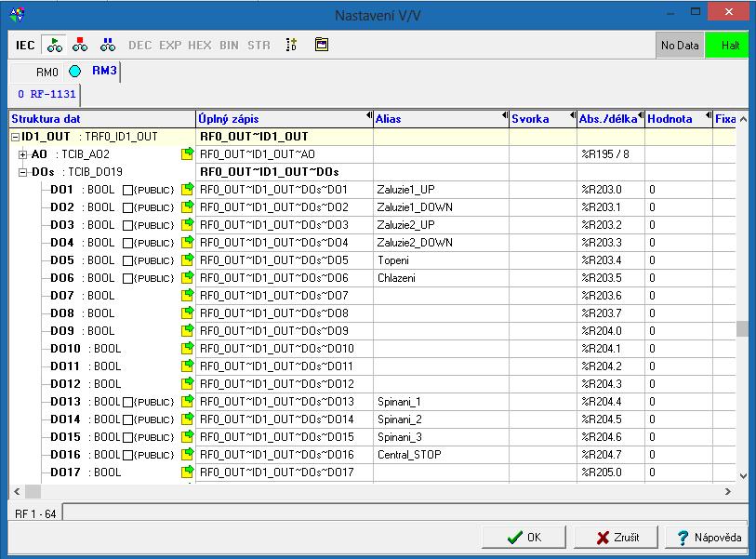The image size is (756, 559).
Task: Toggle the PUBLIC checkbox for DO4
Action: coord(127,243)
